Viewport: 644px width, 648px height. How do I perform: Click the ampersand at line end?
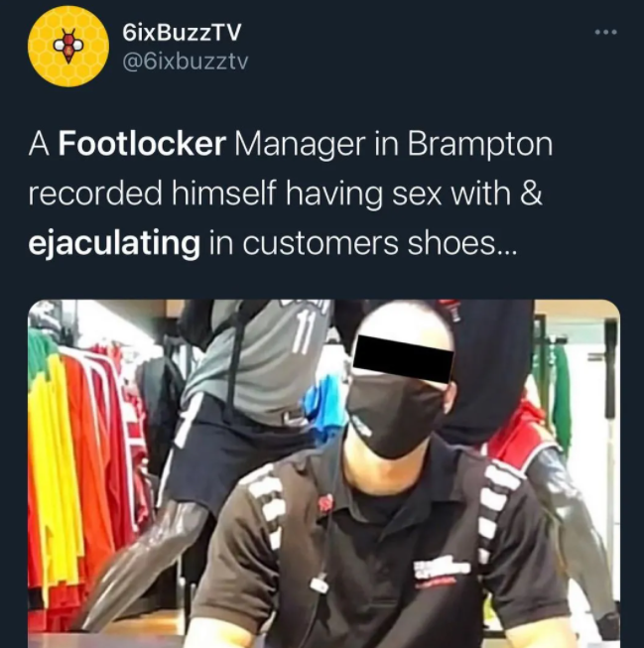tap(531, 194)
